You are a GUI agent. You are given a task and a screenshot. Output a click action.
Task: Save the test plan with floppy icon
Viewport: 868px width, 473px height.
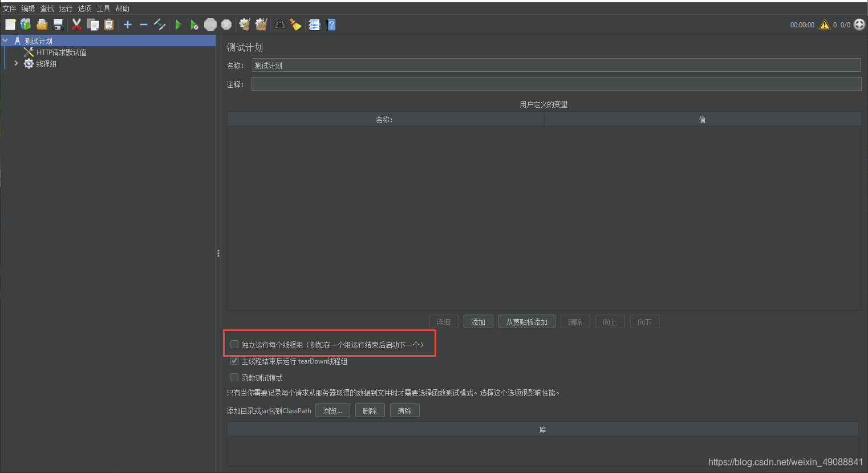click(58, 25)
